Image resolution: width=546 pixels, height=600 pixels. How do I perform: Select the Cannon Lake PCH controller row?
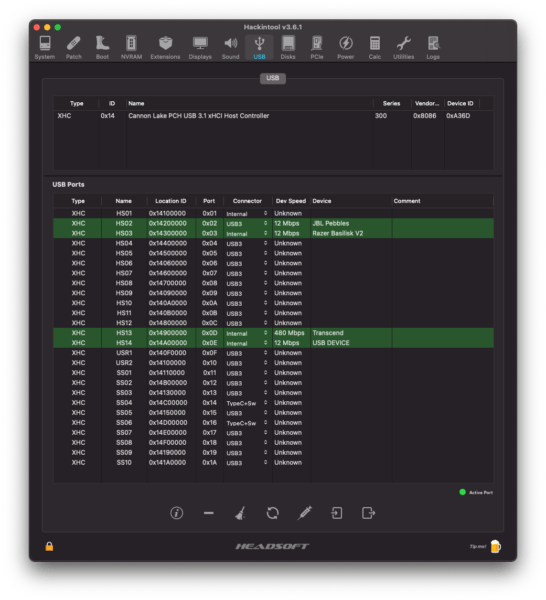click(273, 116)
